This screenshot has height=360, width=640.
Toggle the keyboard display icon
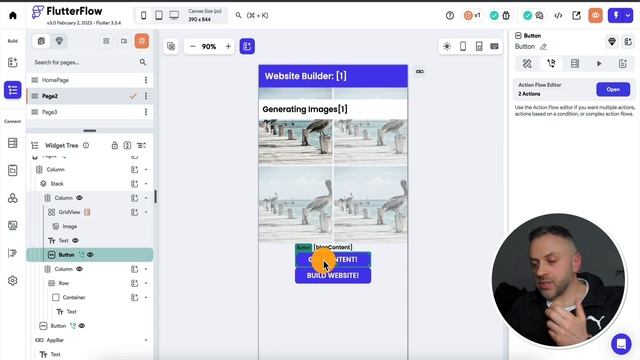click(x=494, y=47)
